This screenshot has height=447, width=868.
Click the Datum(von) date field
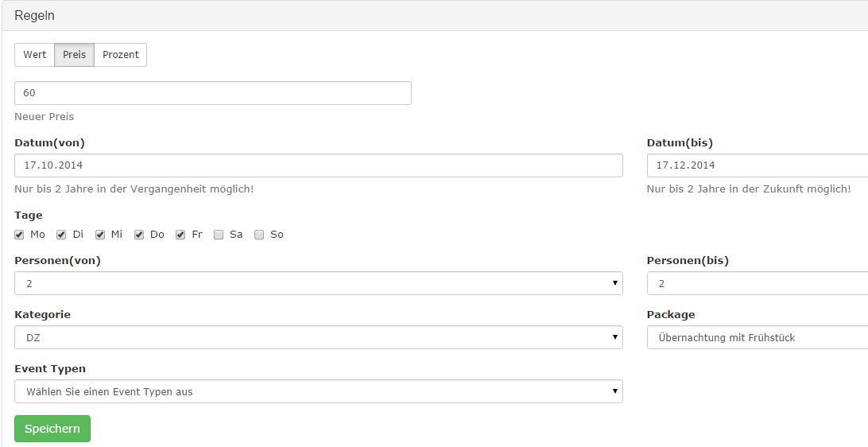[318, 165]
